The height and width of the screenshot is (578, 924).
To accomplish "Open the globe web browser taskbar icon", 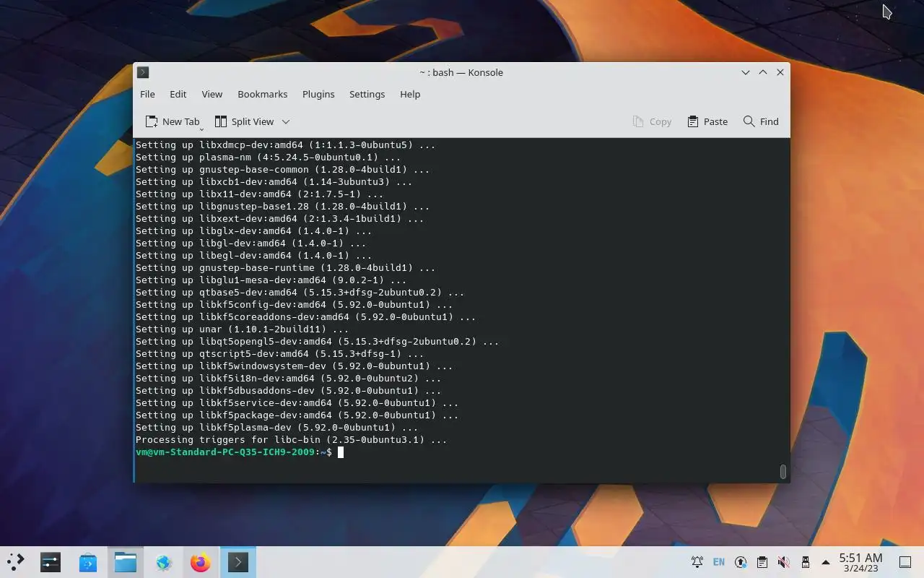I will click(x=163, y=562).
